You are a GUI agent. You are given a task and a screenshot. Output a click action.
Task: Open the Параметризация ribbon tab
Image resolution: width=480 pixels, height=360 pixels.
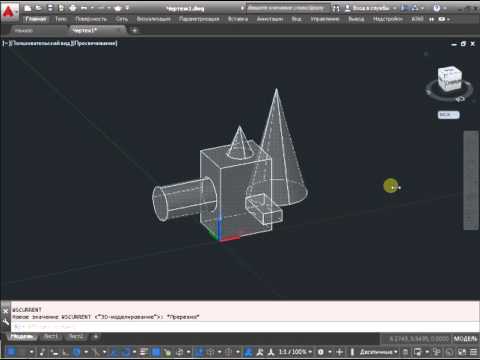199,19
